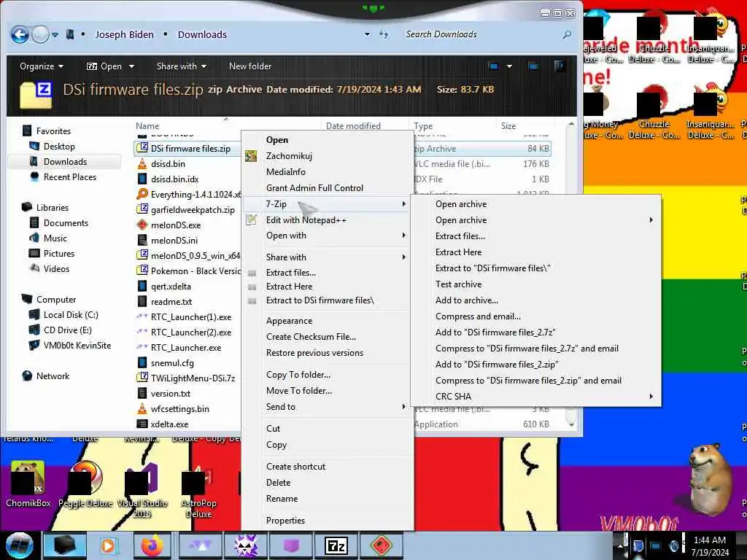Sort by the Name column header
The width and height of the screenshot is (747, 560).
pyautogui.click(x=228, y=125)
